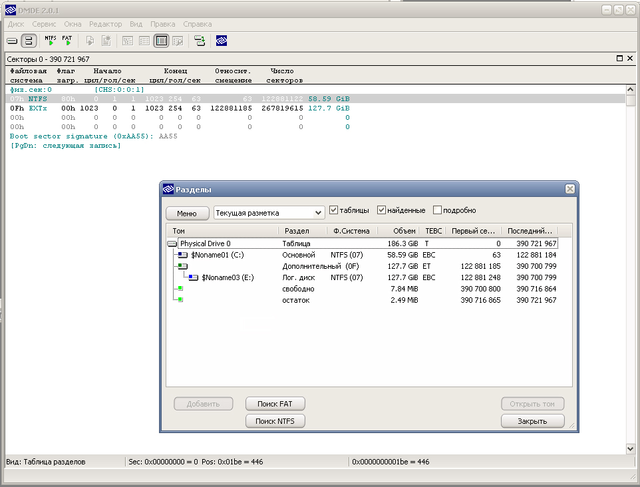Open the "Редактор" menu
The height and width of the screenshot is (487, 640).
coord(105,22)
